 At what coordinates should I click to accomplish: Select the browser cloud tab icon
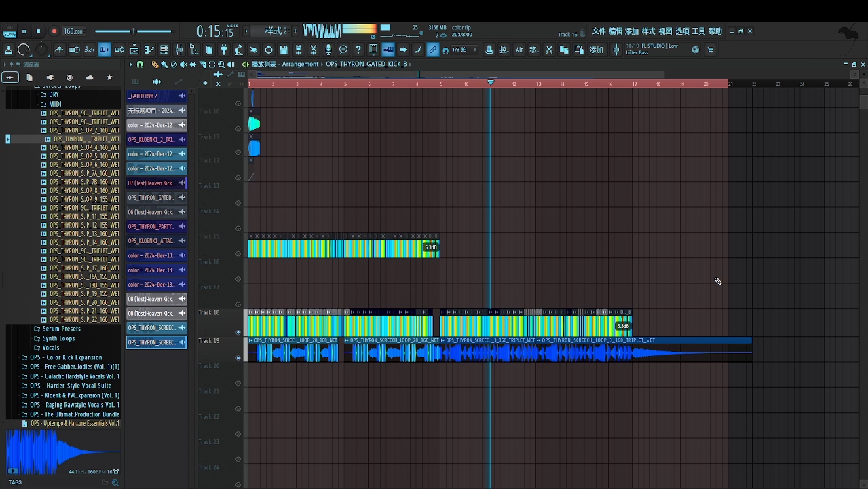(89, 77)
